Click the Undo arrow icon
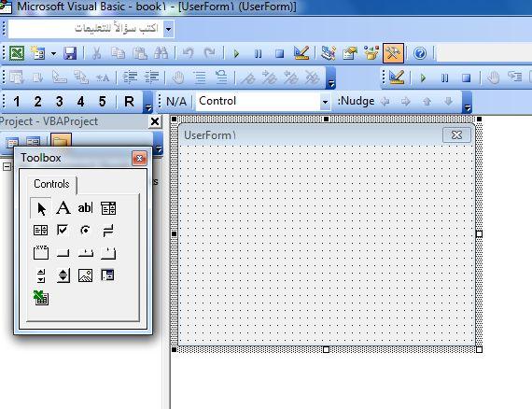The height and width of the screenshot is (409, 532). pos(188,53)
